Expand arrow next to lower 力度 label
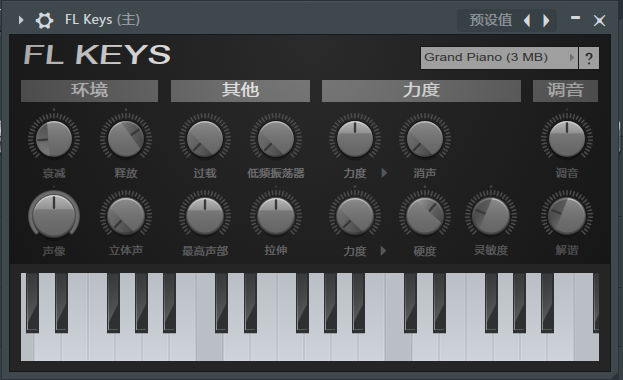Image resolution: width=623 pixels, height=380 pixels. (x=383, y=251)
